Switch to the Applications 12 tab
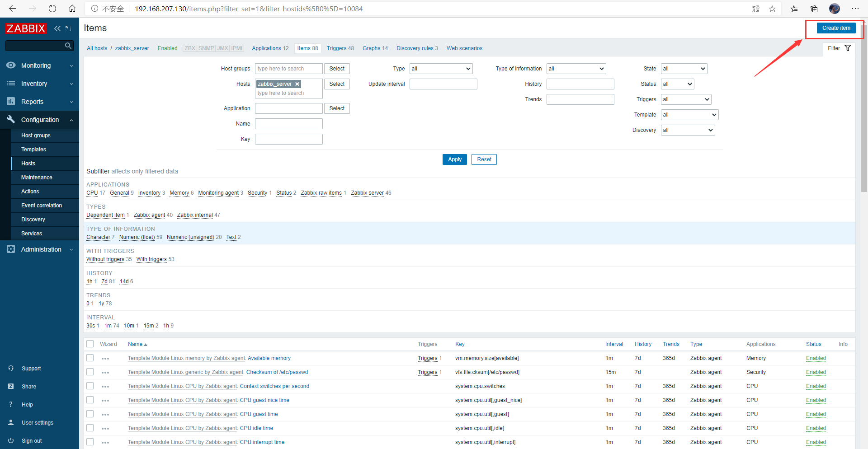The height and width of the screenshot is (449, 868). 270,48
